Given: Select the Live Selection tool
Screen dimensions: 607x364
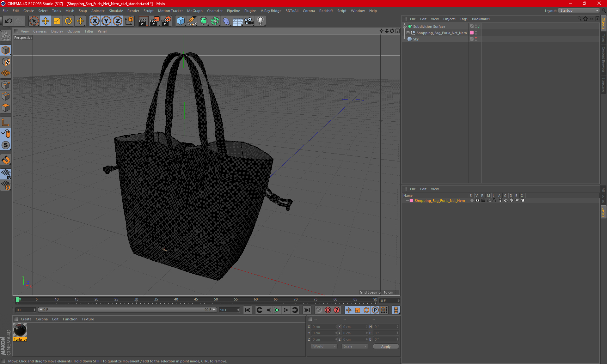Looking at the screenshot, I should point(34,21).
